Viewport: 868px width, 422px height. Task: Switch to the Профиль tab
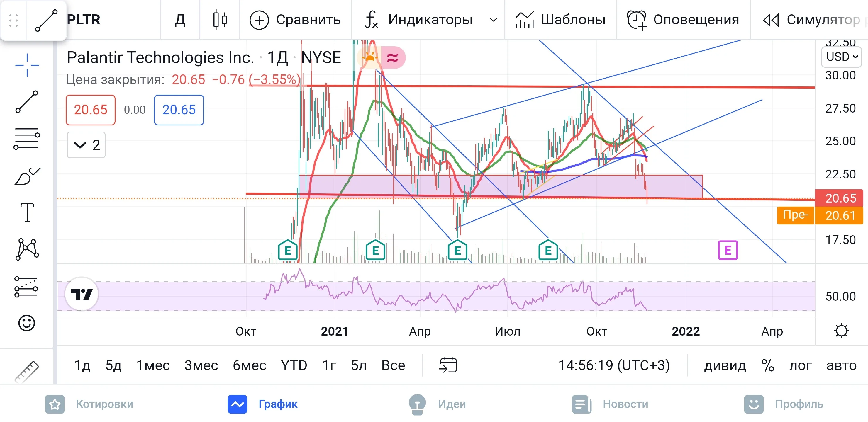point(784,404)
